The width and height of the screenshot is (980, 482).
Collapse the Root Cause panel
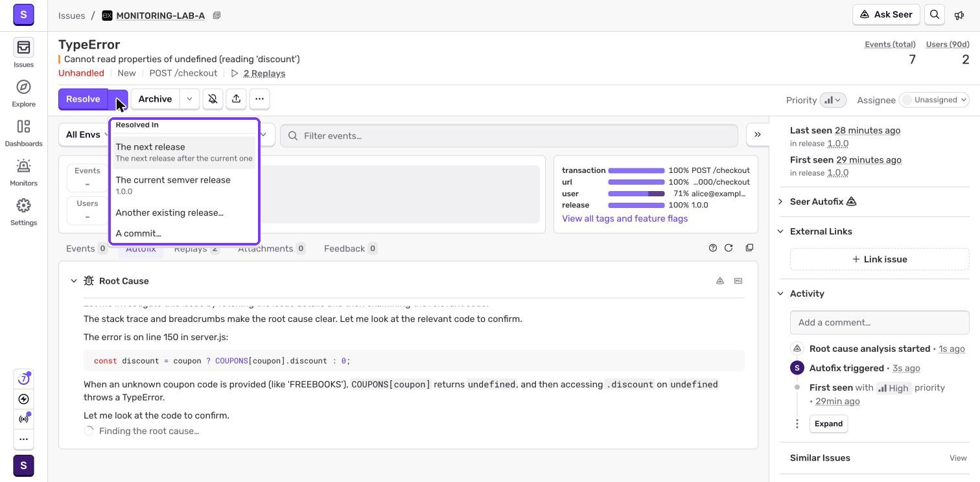(73, 281)
